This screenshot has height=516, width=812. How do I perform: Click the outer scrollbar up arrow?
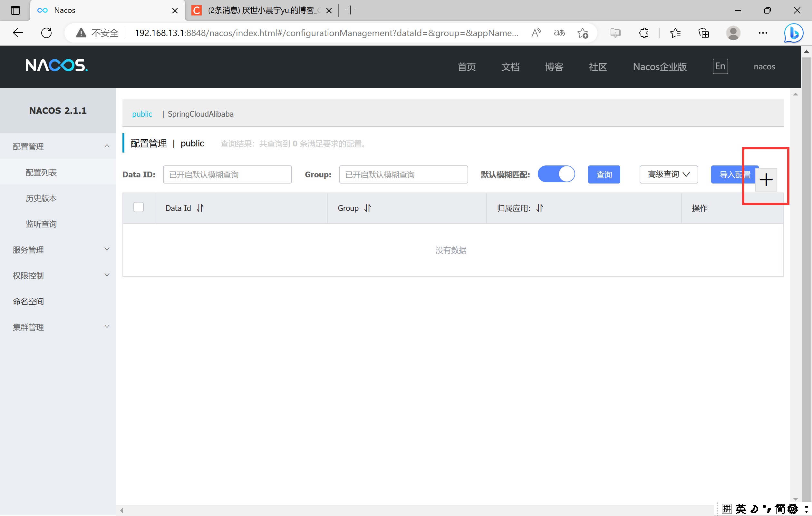coord(806,52)
